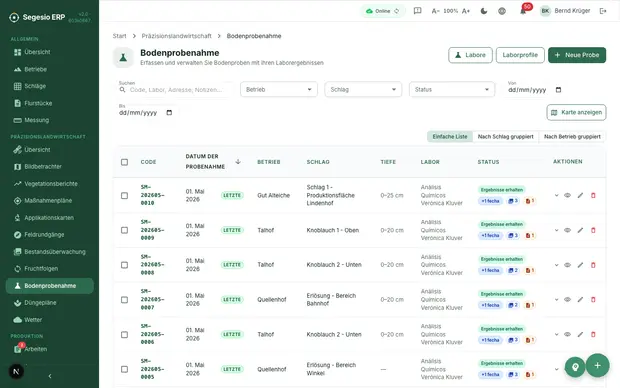The height and width of the screenshot is (388, 620).
Task: View sample SM-202605-0010 with eye icon
Action: (567, 195)
